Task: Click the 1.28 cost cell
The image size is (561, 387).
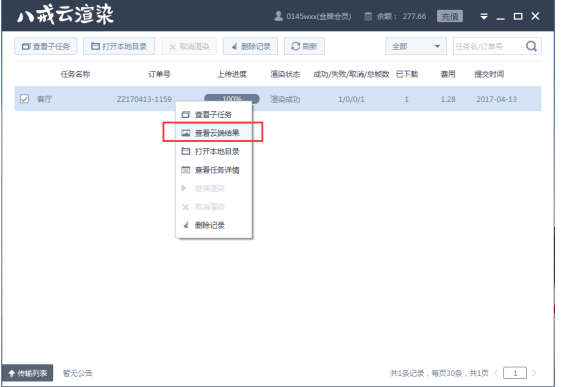Action: click(448, 99)
